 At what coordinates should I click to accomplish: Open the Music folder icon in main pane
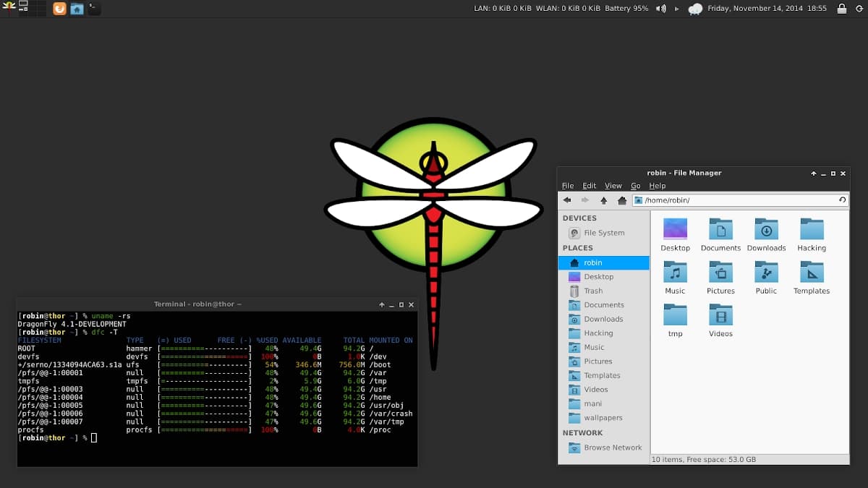tap(675, 273)
